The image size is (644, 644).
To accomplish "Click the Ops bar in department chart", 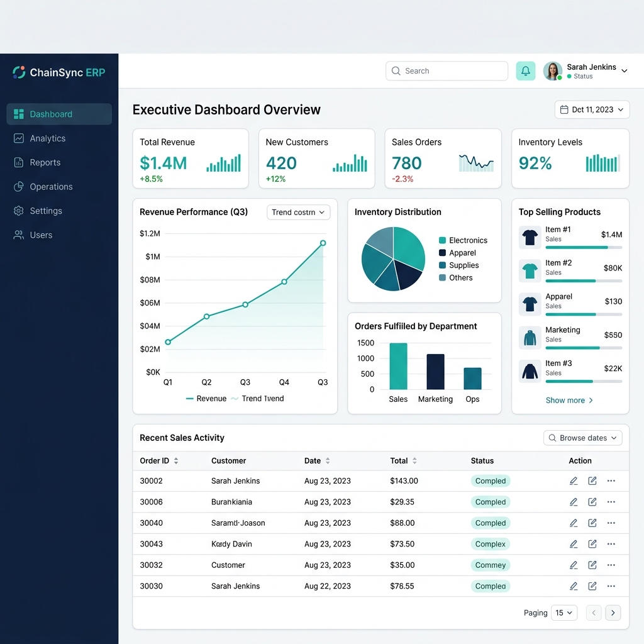I will point(472,378).
